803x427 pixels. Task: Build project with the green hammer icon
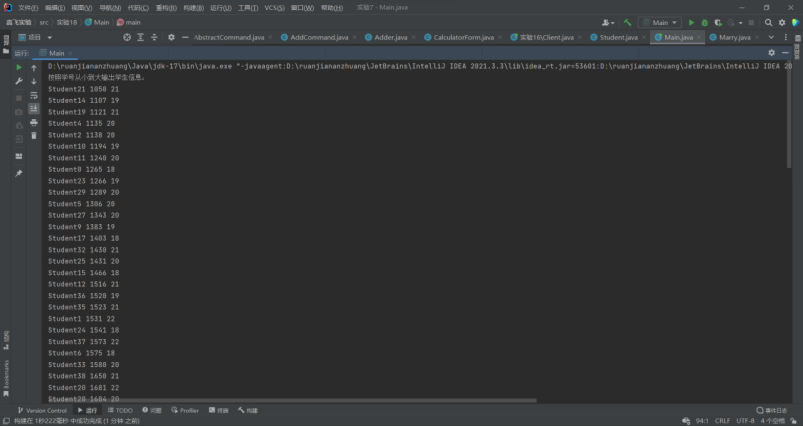(627, 23)
